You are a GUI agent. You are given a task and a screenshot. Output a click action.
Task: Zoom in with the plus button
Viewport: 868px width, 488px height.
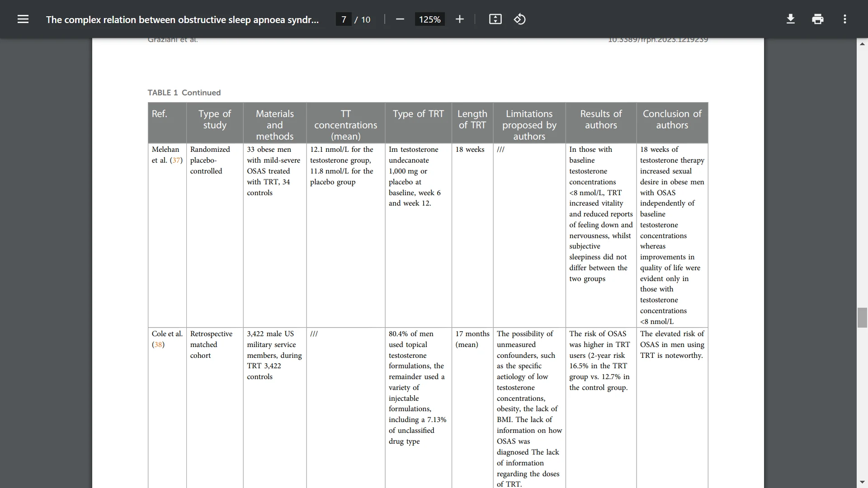[x=459, y=19]
